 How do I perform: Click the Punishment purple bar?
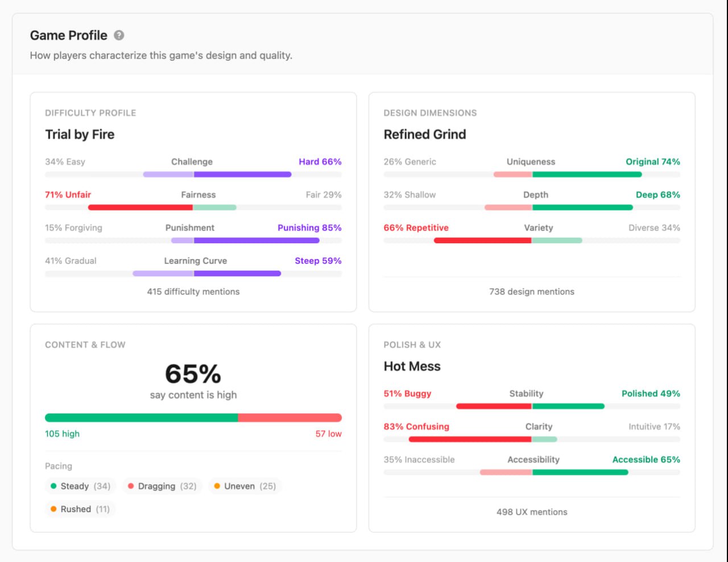pyautogui.click(x=256, y=240)
